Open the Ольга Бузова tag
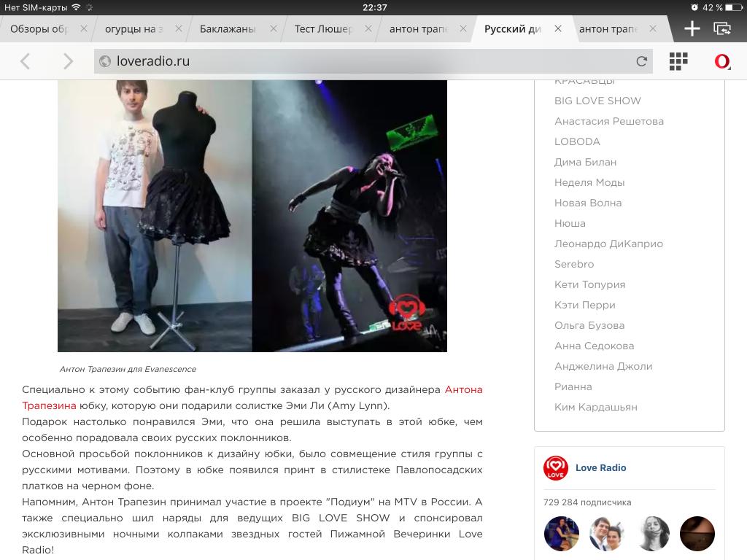Viewport: 747px width, 560px height. click(x=589, y=326)
